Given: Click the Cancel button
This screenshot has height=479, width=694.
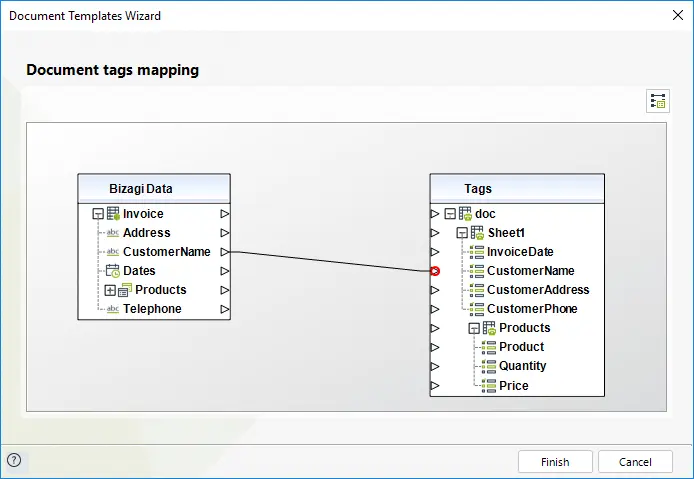Looking at the screenshot, I should point(635,462).
